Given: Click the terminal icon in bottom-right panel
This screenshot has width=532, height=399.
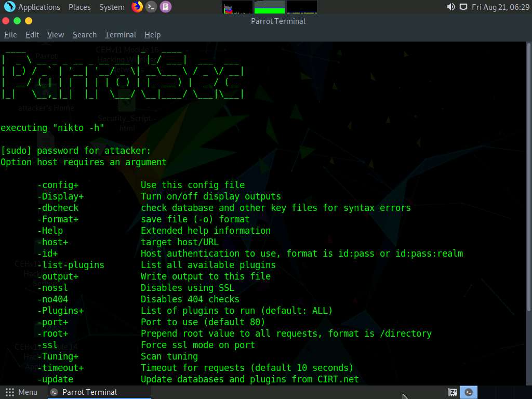Looking at the screenshot, I should (469, 392).
